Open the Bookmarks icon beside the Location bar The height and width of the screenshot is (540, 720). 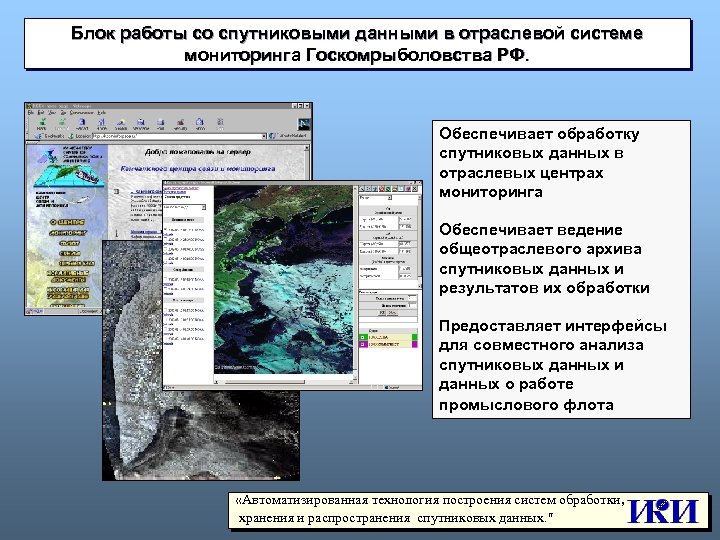point(39,136)
